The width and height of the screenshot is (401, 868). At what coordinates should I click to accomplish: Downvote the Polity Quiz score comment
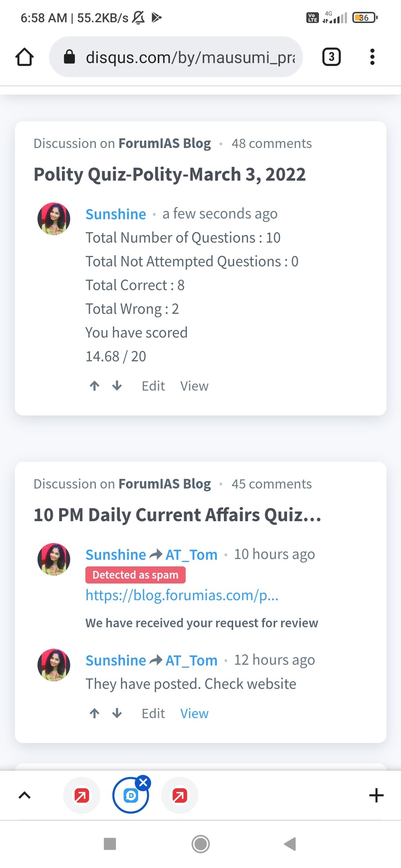[x=117, y=386]
